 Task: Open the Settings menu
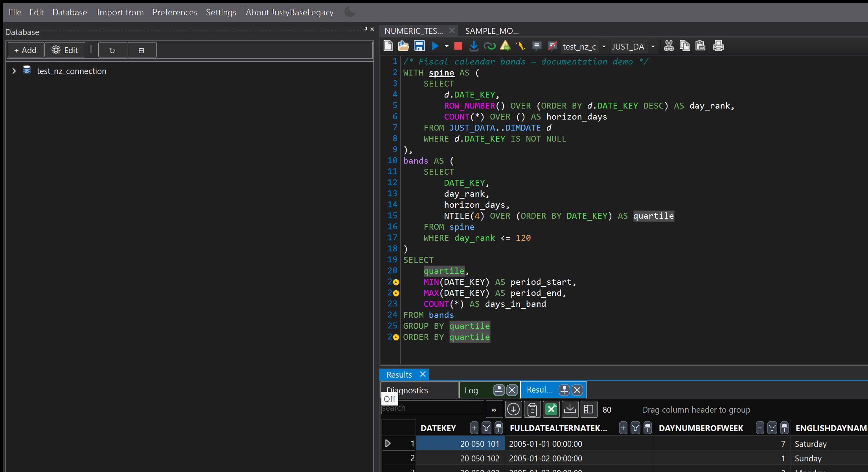point(221,12)
